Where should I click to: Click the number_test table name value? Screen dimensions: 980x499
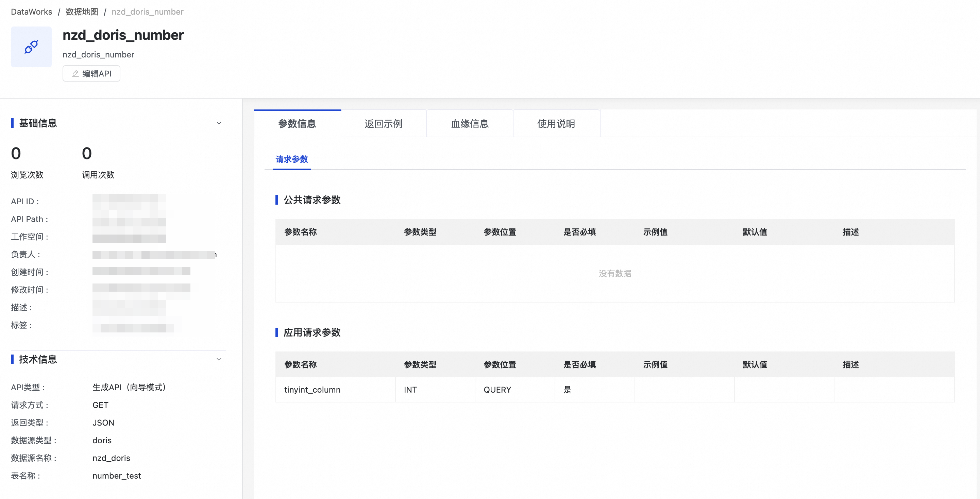(x=116, y=476)
